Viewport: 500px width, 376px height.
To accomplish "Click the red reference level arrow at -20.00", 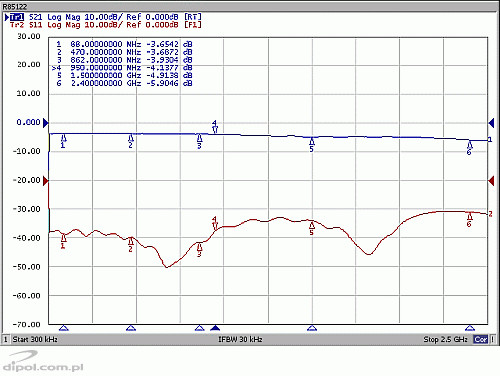I will coord(46,181).
